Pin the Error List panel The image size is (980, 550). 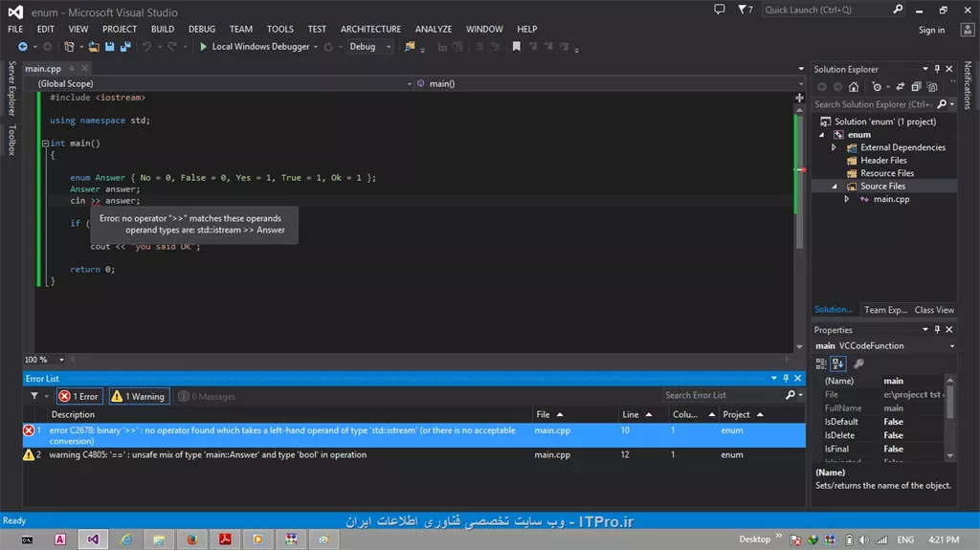[786, 378]
